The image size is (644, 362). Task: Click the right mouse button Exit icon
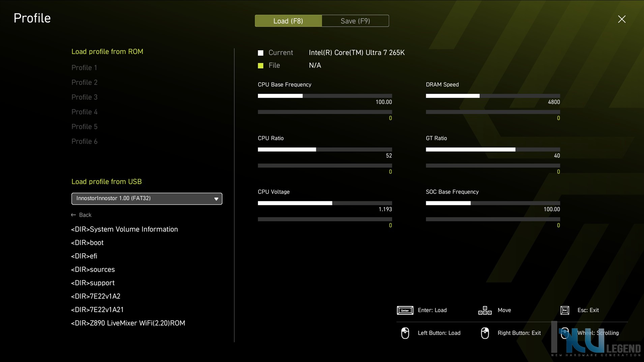click(485, 333)
